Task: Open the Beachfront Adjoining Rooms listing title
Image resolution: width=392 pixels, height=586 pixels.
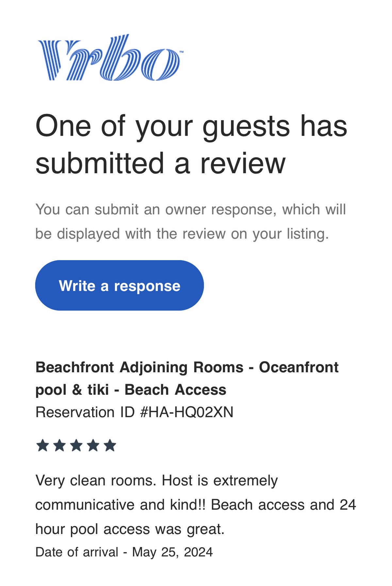Action: [187, 378]
